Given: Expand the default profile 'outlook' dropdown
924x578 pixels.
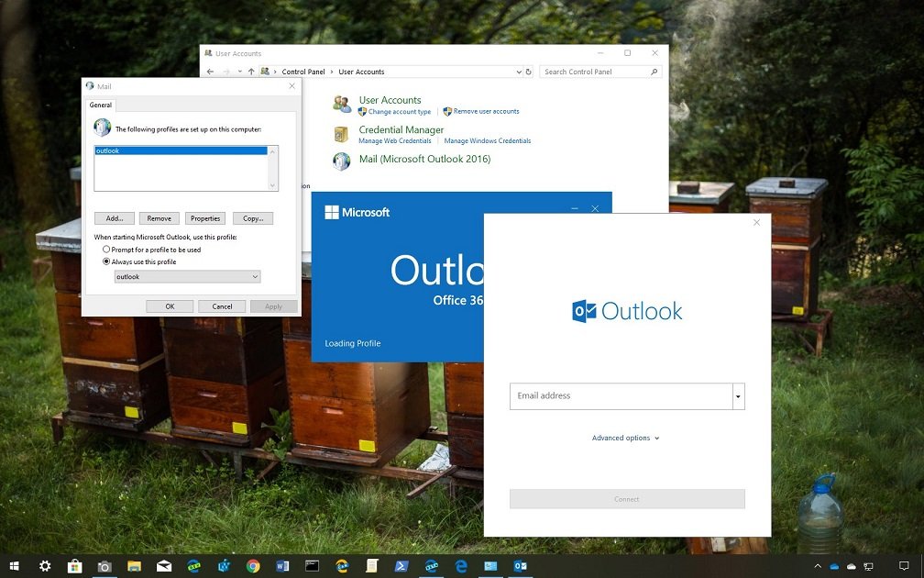Looking at the screenshot, I should [x=255, y=277].
